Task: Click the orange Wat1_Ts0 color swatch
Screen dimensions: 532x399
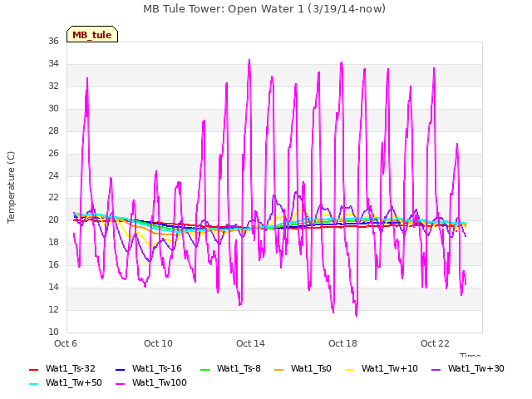Action: tap(278, 369)
